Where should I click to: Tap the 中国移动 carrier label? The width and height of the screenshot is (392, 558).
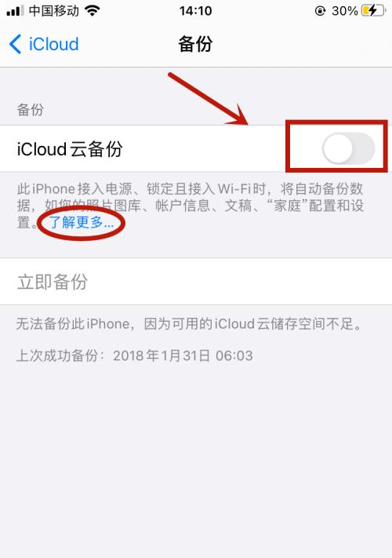tap(54, 11)
